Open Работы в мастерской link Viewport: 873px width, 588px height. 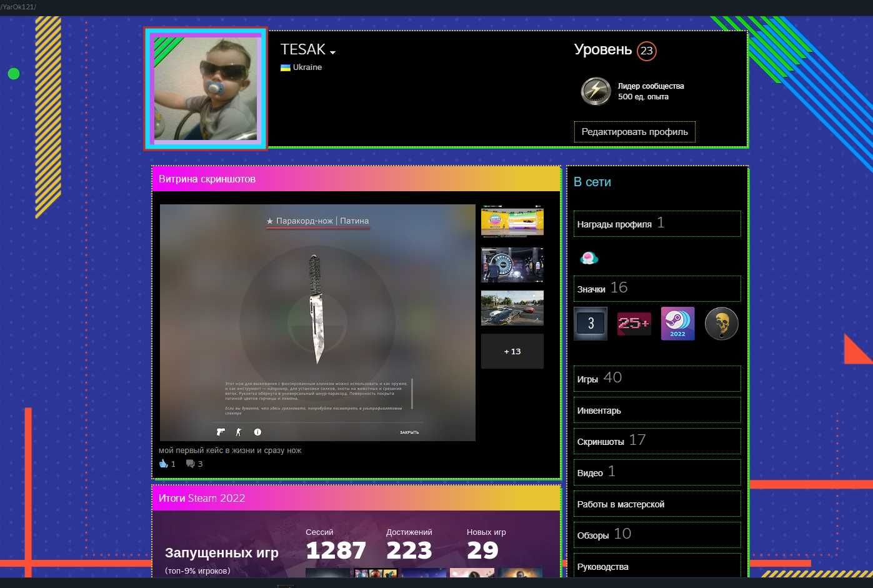pos(657,504)
